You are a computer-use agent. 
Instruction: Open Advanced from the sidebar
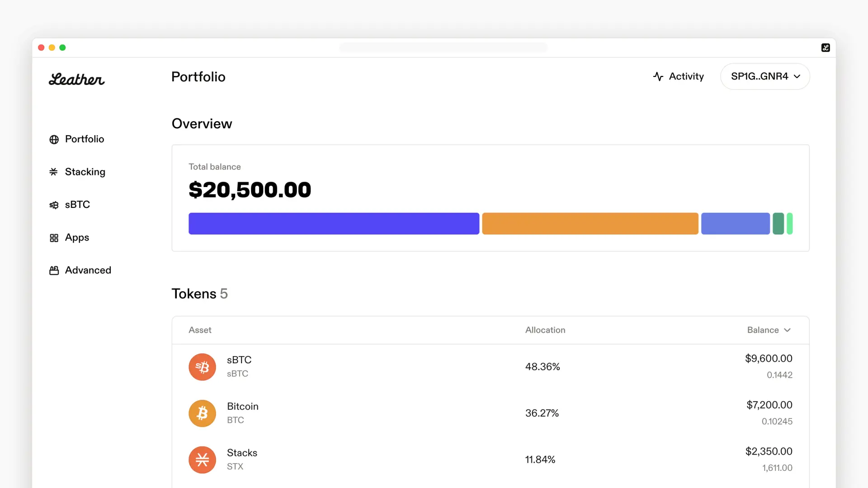tap(88, 270)
